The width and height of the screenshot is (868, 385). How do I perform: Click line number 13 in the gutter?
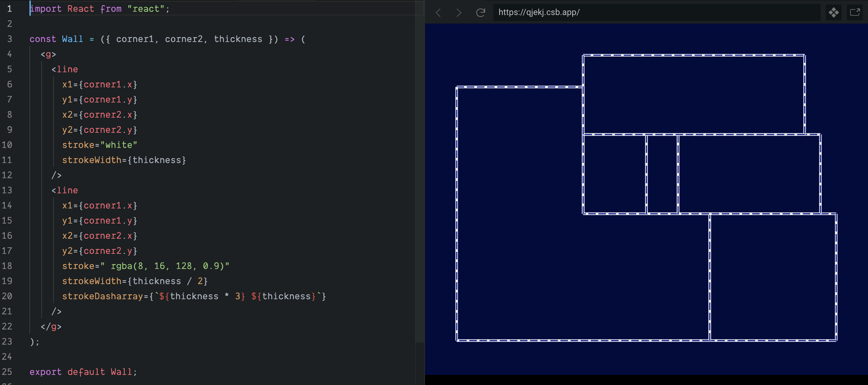point(7,190)
